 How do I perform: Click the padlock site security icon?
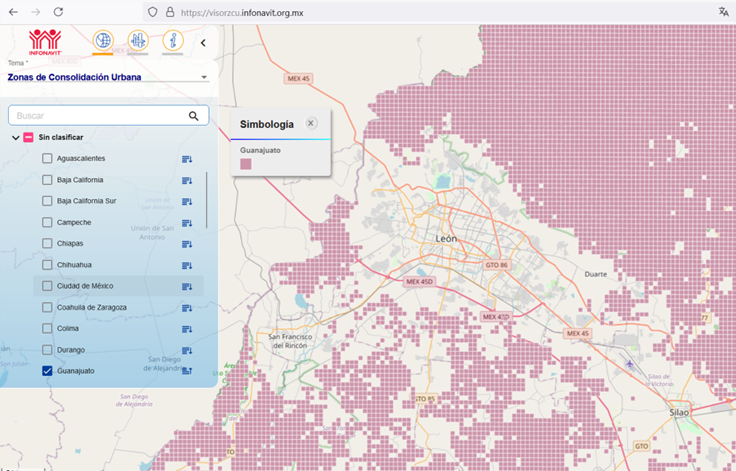(x=170, y=12)
